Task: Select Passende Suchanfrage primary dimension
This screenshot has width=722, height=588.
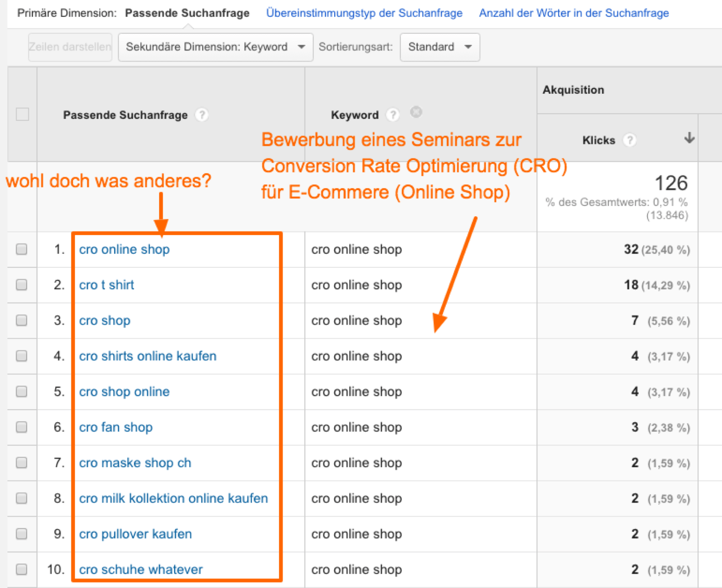Action: (x=187, y=13)
